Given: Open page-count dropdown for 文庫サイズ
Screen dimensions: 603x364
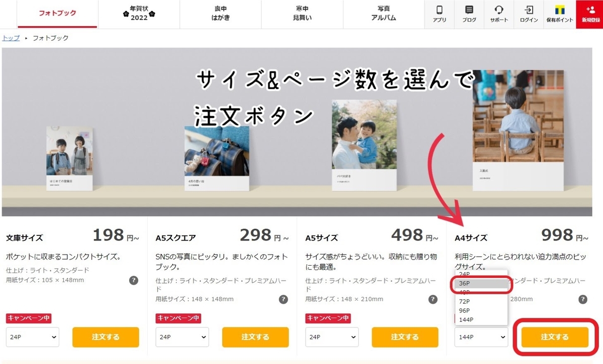Looking at the screenshot, I should pyautogui.click(x=33, y=337).
